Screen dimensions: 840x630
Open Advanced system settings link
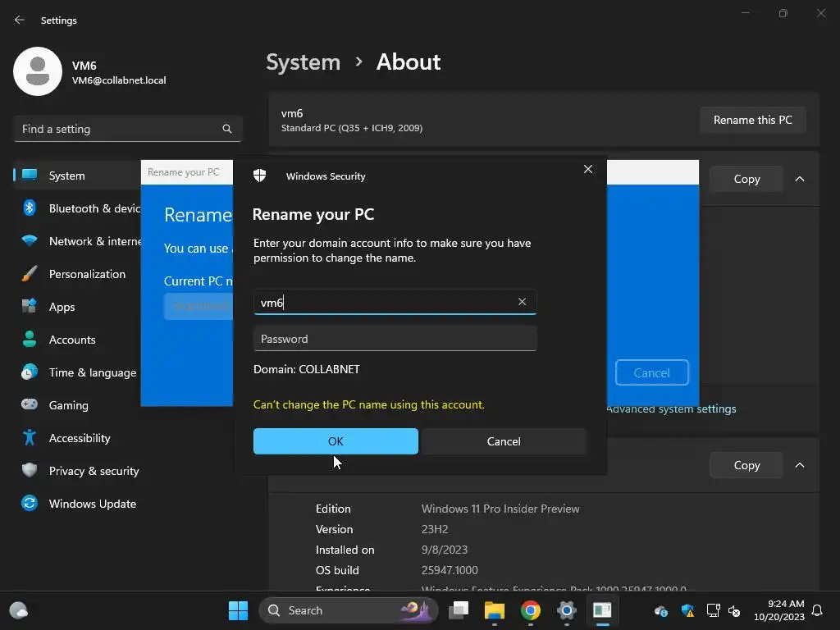click(671, 409)
